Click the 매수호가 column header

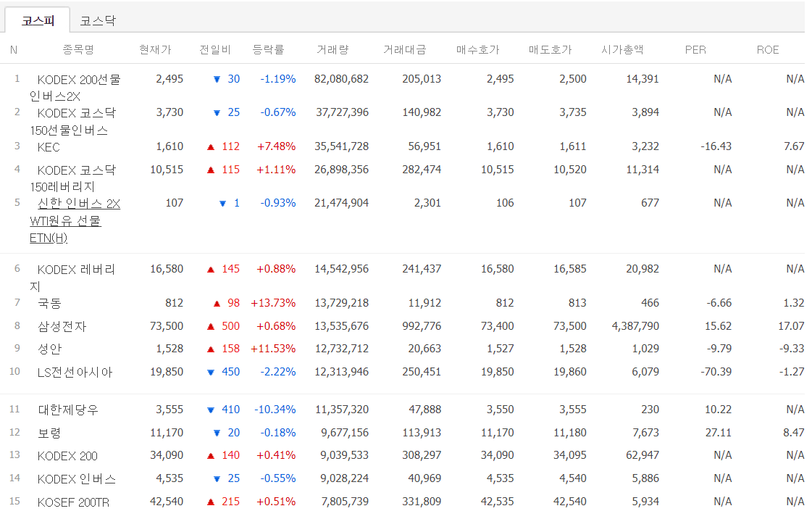pyautogui.click(x=477, y=50)
